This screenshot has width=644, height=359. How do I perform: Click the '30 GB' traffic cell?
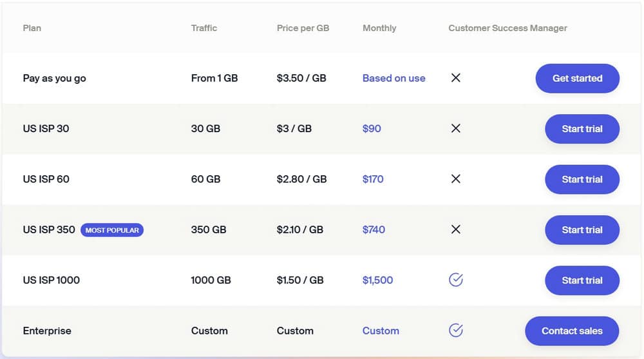pos(206,128)
